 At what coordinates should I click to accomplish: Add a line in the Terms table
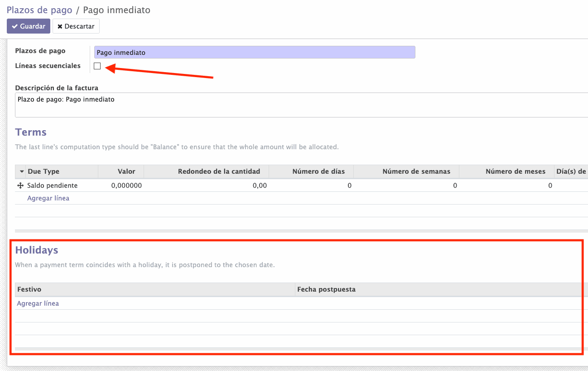pos(48,198)
